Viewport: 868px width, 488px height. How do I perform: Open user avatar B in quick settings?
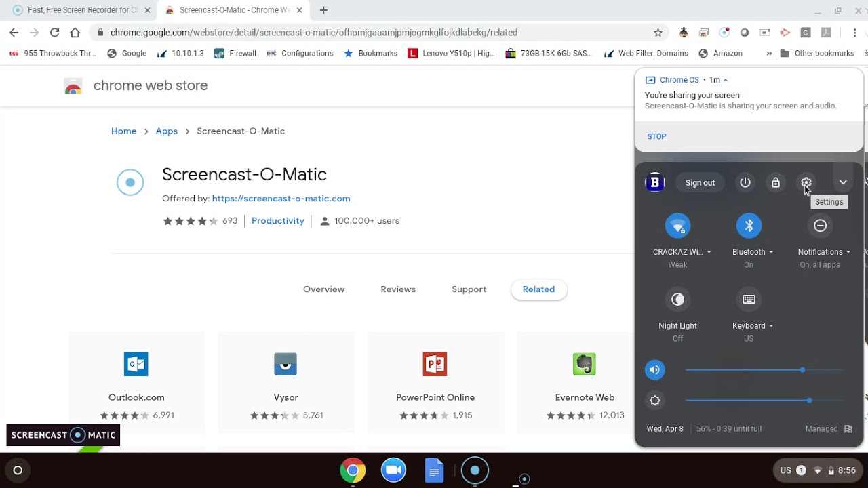[x=655, y=182]
